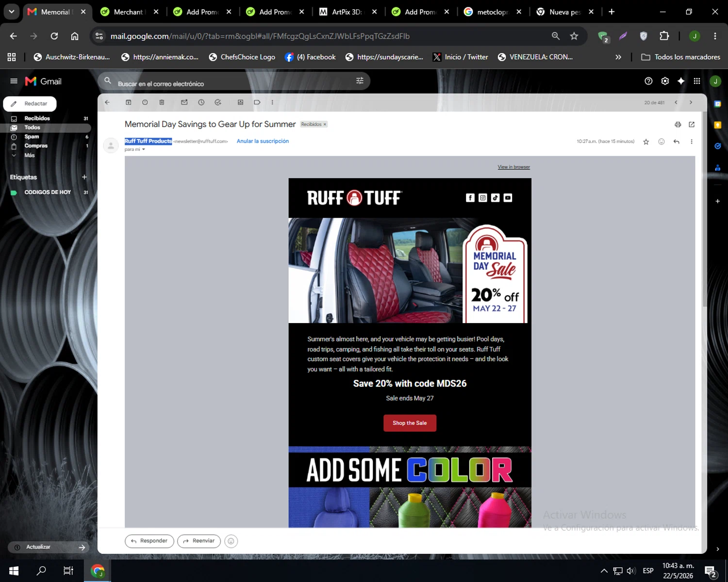
Task: Open the Labels icon menu
Action: point(257,102)
